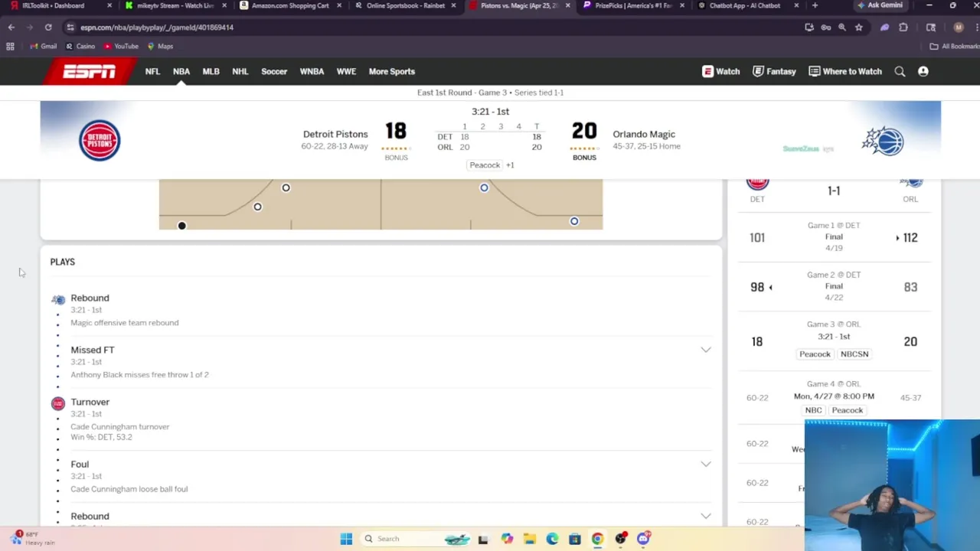Click Chrome icon in taskbar
Viewport: 980px width, 551px height.
click(x=598, y=539)
